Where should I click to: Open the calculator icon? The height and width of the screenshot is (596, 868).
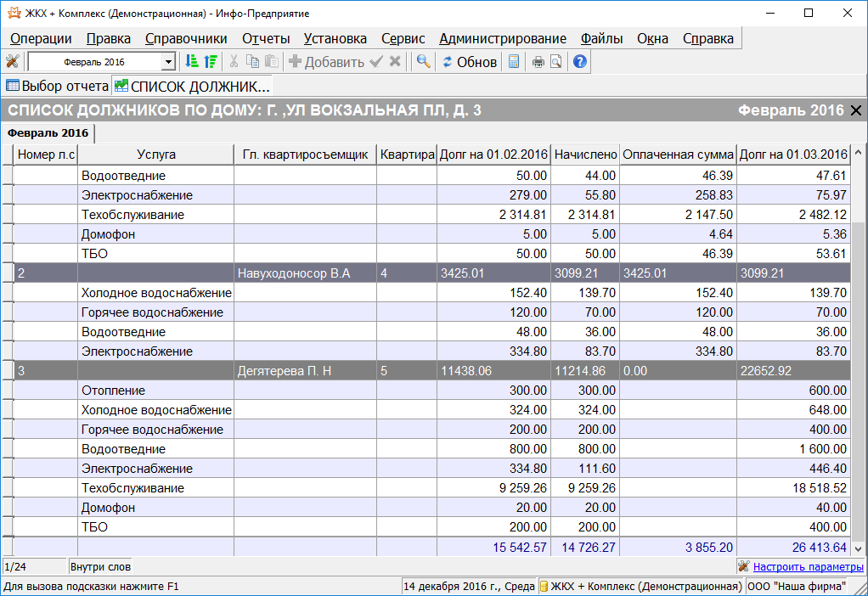(514, 61)
